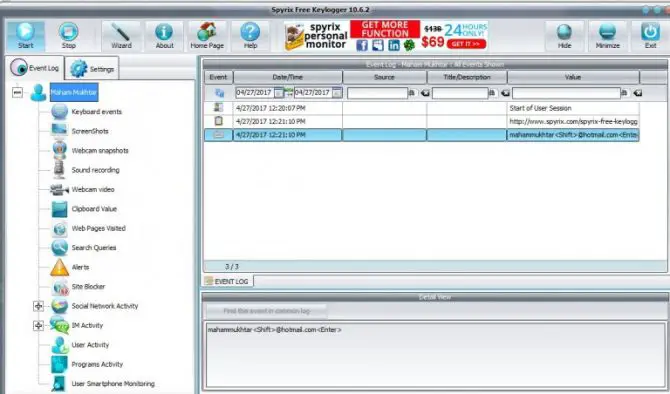The height and width of the screenshot is (394, 670).
Task: Select the Maham Mukhtar user entry
Action: coord(74,92)
